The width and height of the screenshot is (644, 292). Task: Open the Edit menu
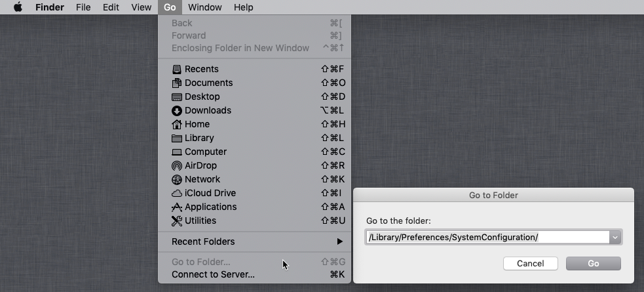pyautogui.click(x=111, y=7)
